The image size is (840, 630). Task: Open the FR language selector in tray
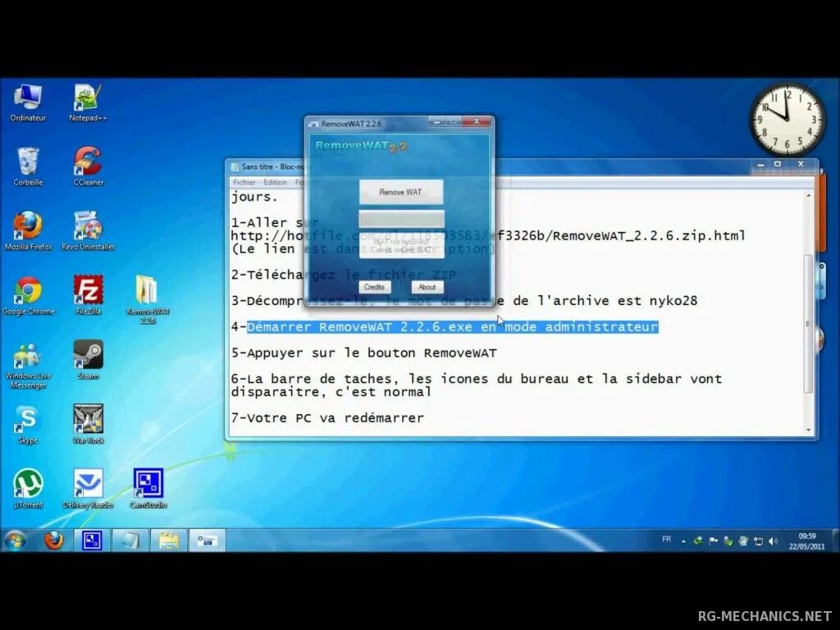pyautogui.click(x=666, y=540)
